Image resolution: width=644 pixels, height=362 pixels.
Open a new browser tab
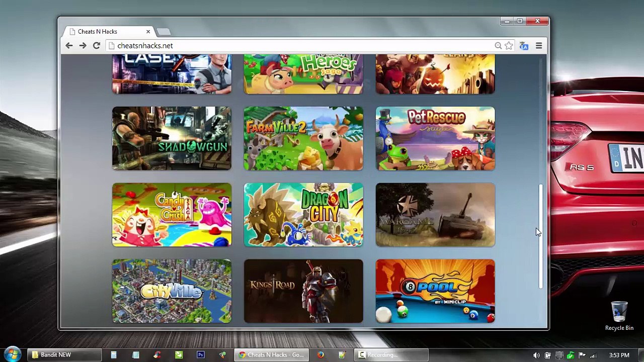pos(164,32)
